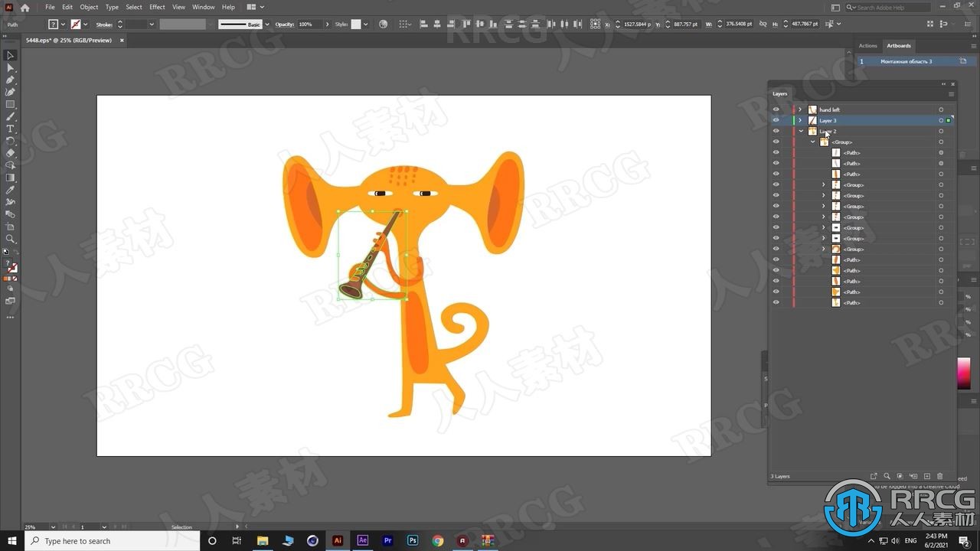The width and height of the screenshot is (980, 551).
Task: Open the Object menu
Action: tap(89, 7)
